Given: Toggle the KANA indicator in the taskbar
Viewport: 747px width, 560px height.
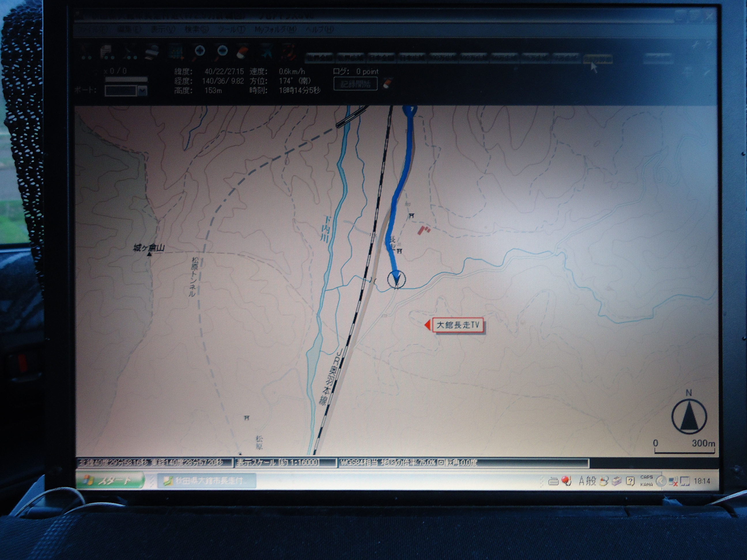Looking at the screenshot, I should (x=646, y=485).
